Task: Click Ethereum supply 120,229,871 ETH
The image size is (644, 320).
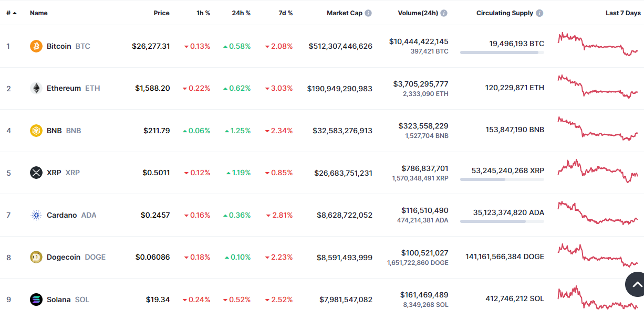Action: coord(515,88)
